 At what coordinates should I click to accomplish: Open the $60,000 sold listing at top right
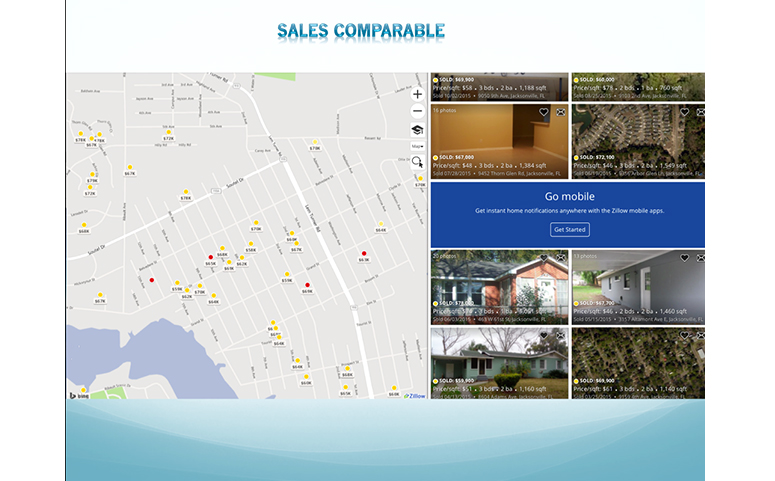(637, 86)
